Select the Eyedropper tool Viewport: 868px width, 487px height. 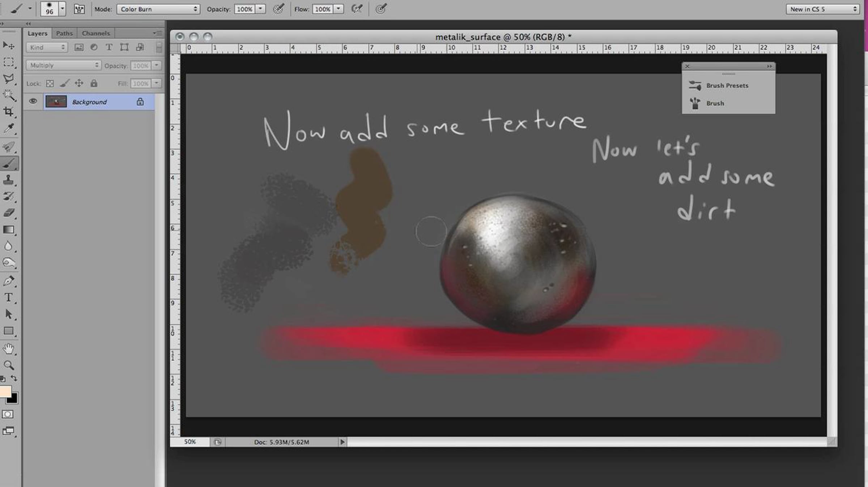9,128
